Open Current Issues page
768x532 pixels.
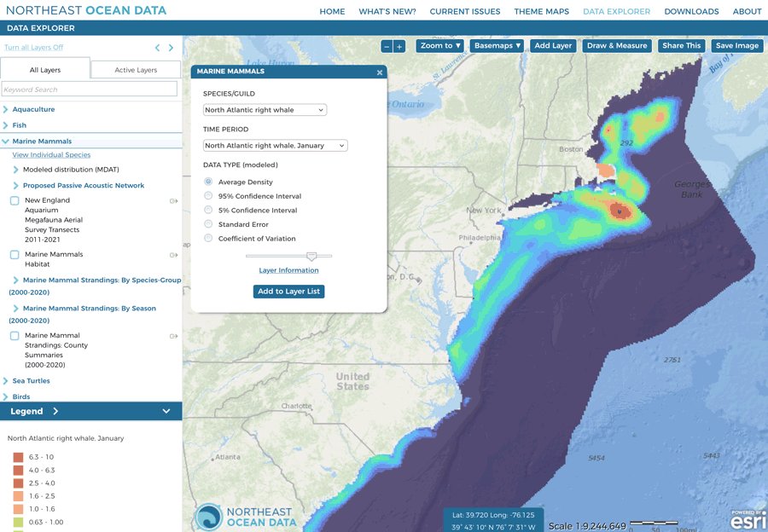tap(465, 11)
